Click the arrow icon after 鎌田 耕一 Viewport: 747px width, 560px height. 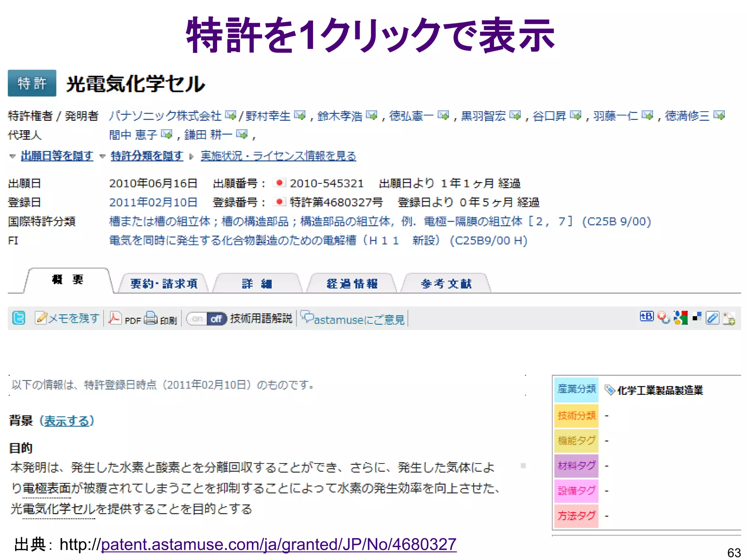click(x=242, y=135)
